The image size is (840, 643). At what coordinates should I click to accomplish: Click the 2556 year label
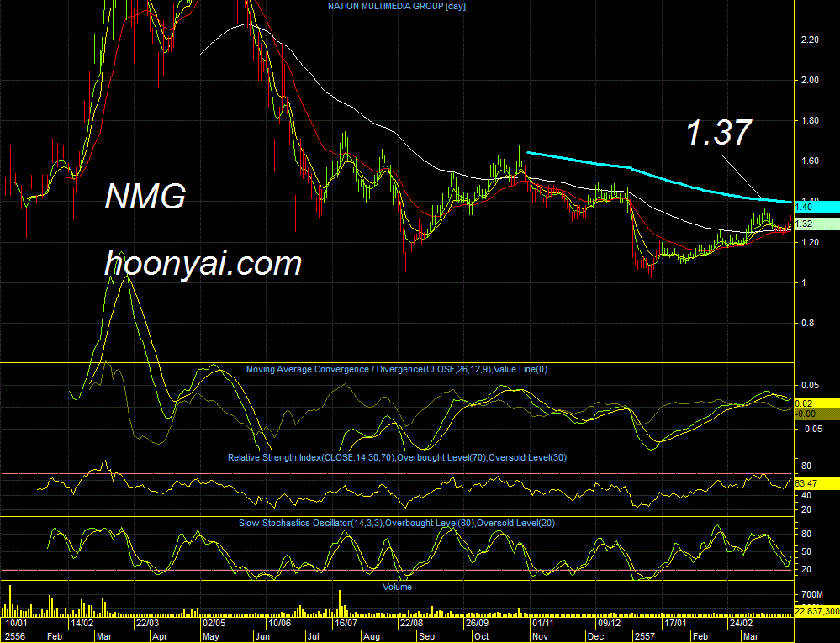pos(15,636)
